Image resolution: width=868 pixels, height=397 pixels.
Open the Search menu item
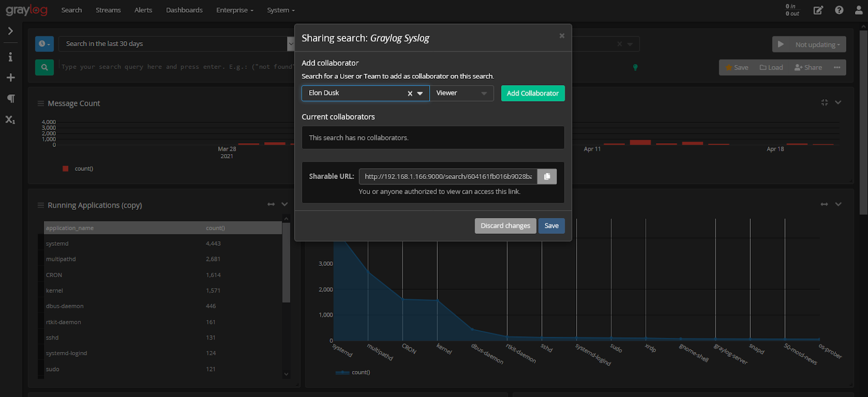tap(72, 10)
